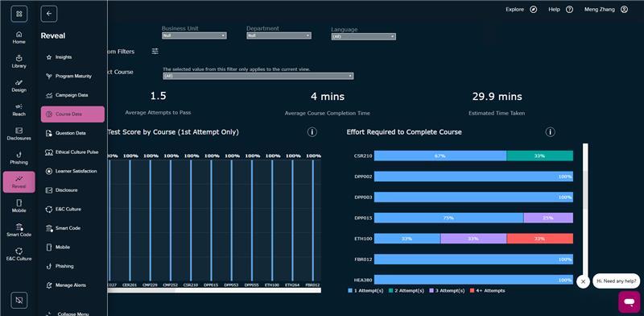Click the HEA380 100% effort bar
The image size is (644, 316).
[473, 280]
